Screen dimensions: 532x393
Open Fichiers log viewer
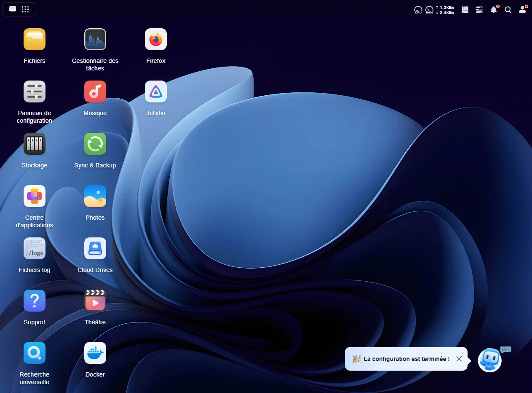click(x=35, y=249)
